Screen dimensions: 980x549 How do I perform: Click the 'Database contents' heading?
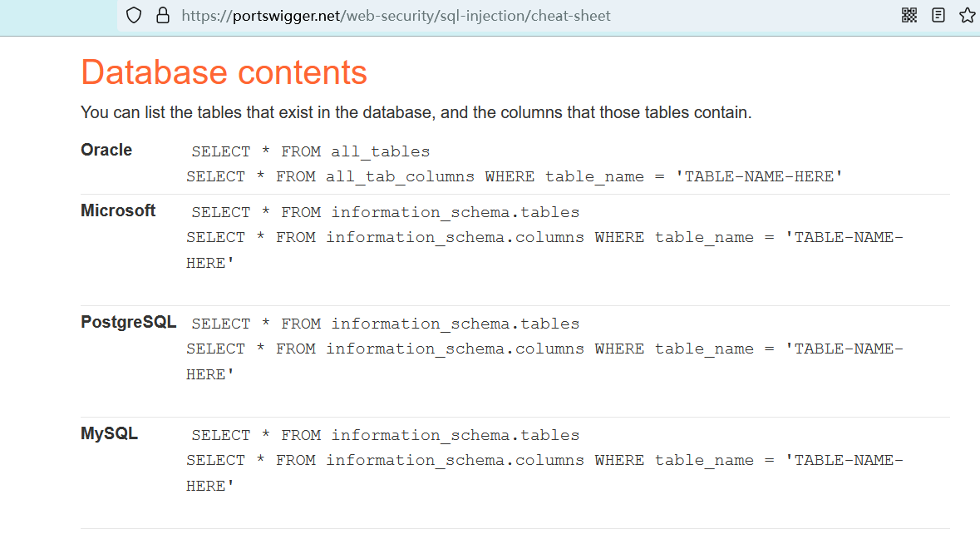pos(224,72)
